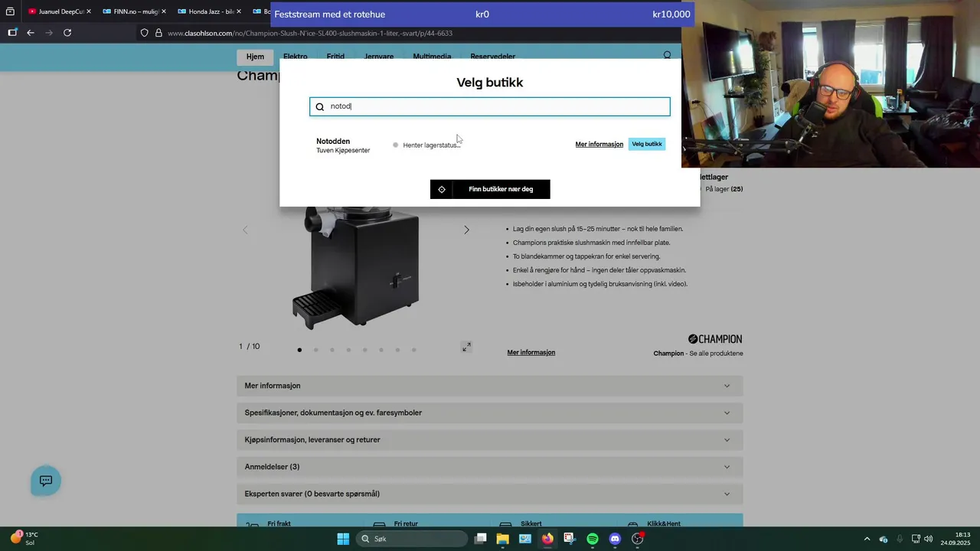
Task: Close the Honda Jazz tab
Action: coord(238,11)
